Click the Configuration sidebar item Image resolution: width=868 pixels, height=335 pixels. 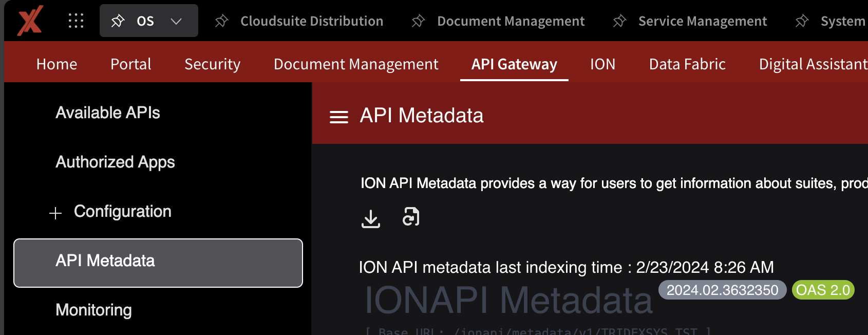click(x=123, y=211)
